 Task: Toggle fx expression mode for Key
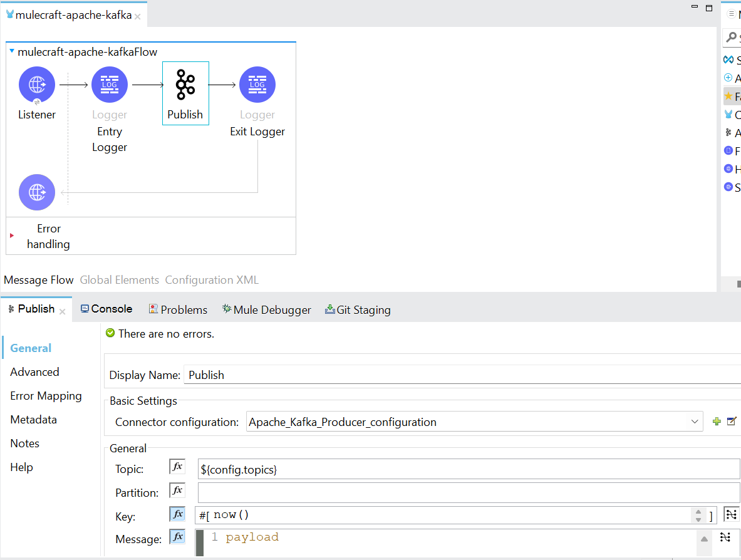[x=177, y=514]
